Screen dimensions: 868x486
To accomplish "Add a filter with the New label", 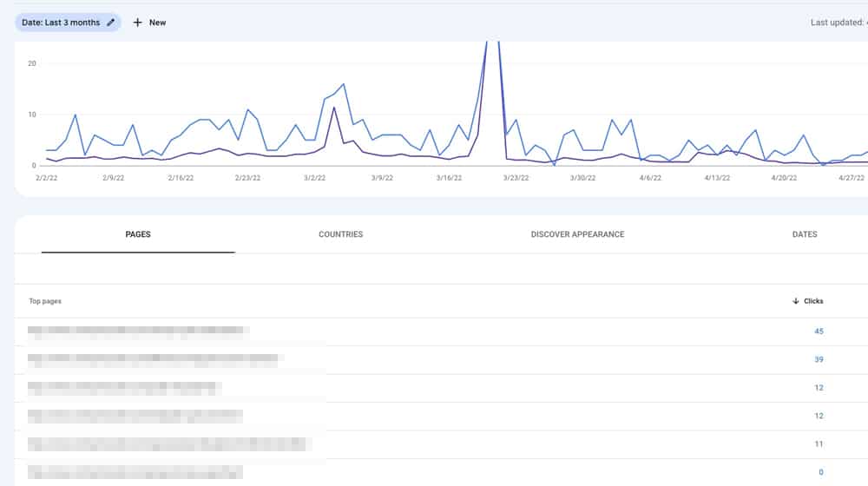I will [157, 23].
